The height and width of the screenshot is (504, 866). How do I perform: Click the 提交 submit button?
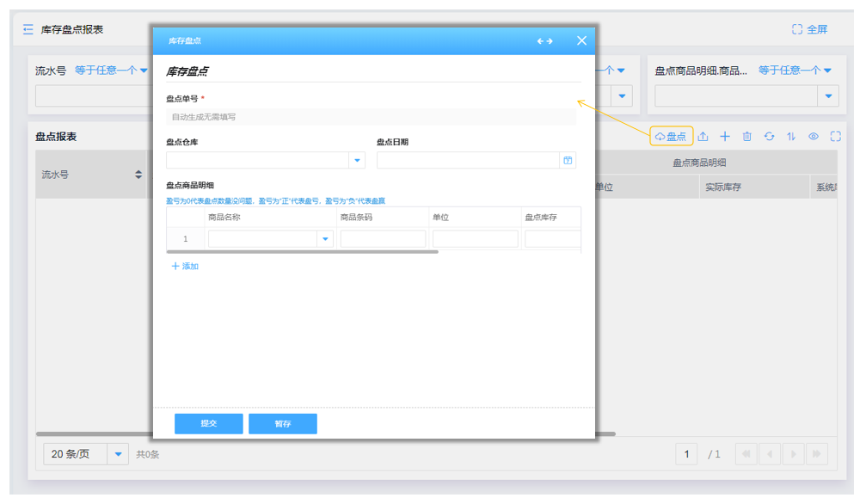pyautogui.click(x=208, y=423)
